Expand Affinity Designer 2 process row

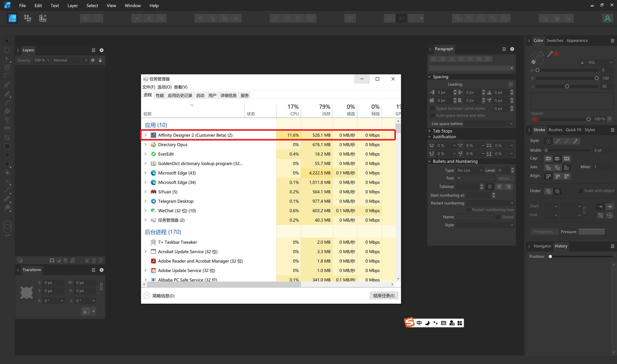coord(145,135)
